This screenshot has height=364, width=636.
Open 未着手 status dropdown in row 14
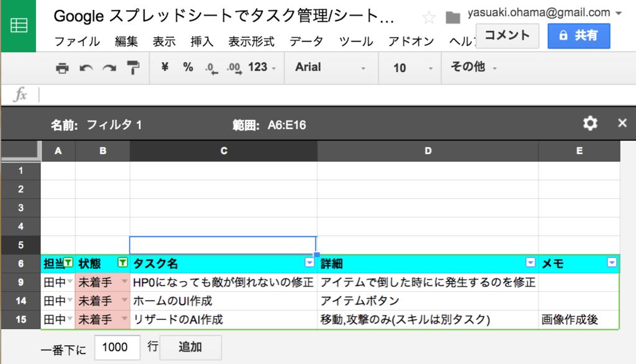point(124,300)
